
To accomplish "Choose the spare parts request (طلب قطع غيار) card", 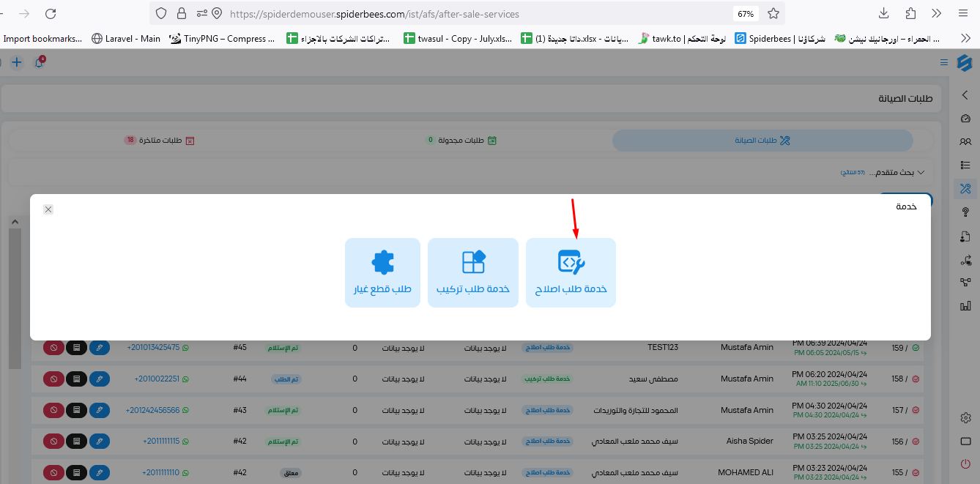I will 382,272.
